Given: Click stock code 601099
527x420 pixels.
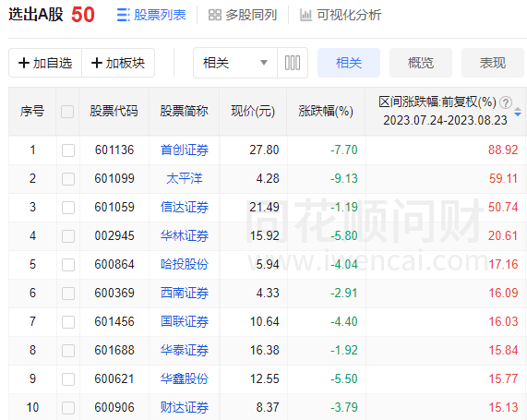Looking at the screenshot, I should pyautogui.click(x=114, y=178).
